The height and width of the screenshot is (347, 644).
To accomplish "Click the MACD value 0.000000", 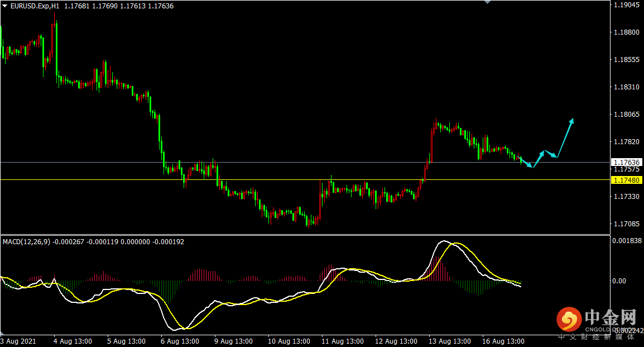I will tap(135, 242).
